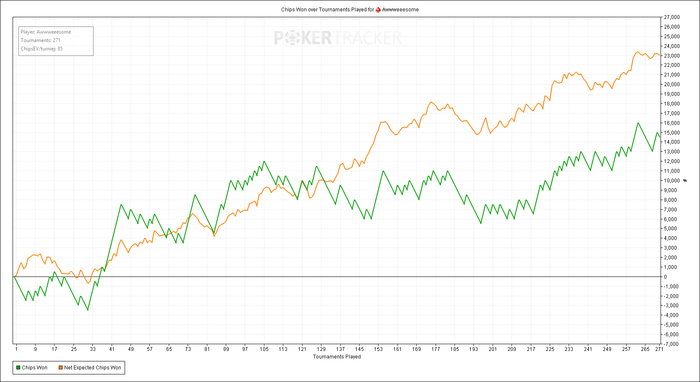This screenshot has width=700, height=382.
Task: Click the x-axis tick label 73
Action: pos(188,350)
